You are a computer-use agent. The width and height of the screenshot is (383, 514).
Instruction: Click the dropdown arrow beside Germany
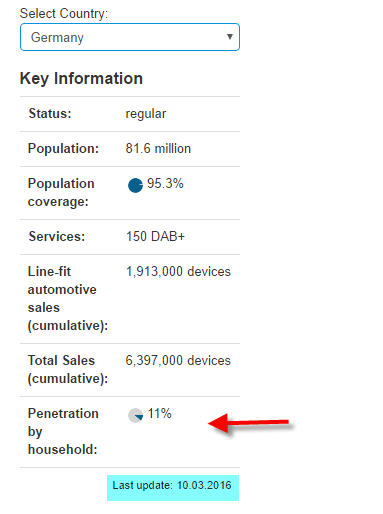tap(229, 37)
